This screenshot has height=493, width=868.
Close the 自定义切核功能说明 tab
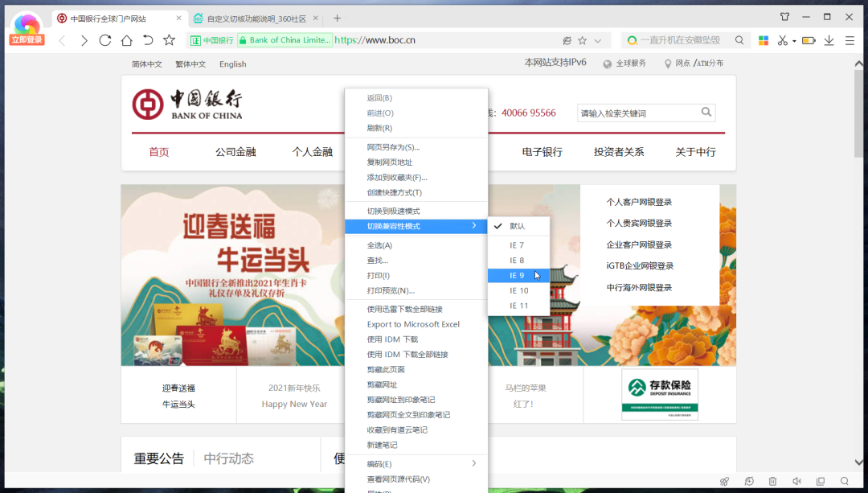pyautogui.click(x=316, y=18)
